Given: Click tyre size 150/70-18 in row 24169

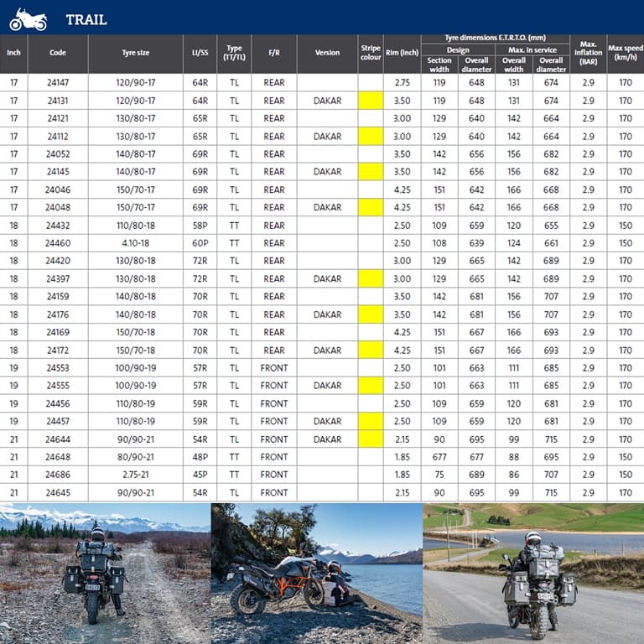Looking at the screenshot, I should pos(136,332).
